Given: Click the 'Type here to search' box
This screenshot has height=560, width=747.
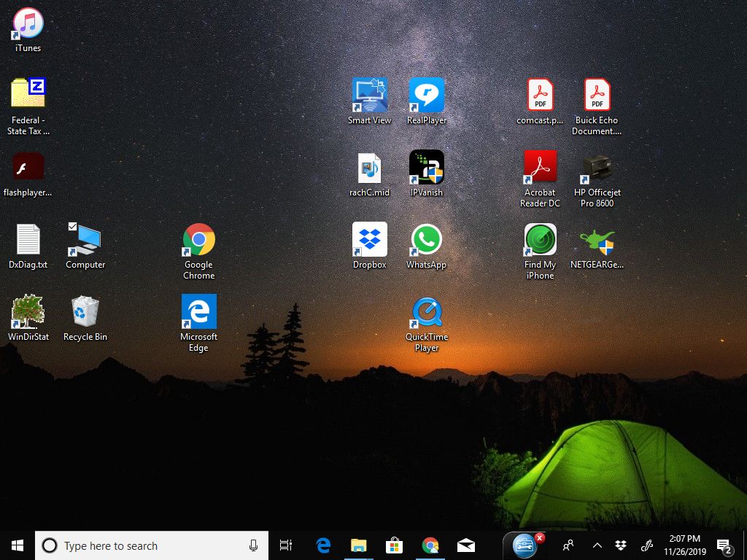Looking at the screenshot, I should pyautogui.click(x=146, y=545).
